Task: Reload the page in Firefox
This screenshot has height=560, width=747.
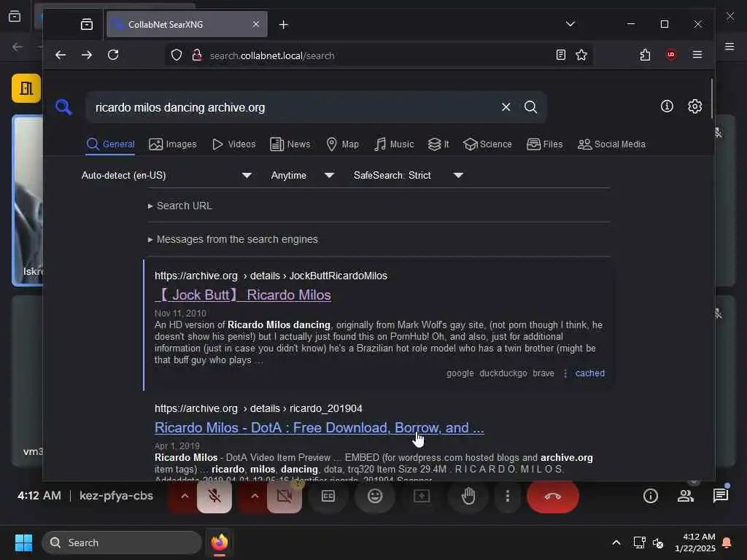Action: [113, 55]
